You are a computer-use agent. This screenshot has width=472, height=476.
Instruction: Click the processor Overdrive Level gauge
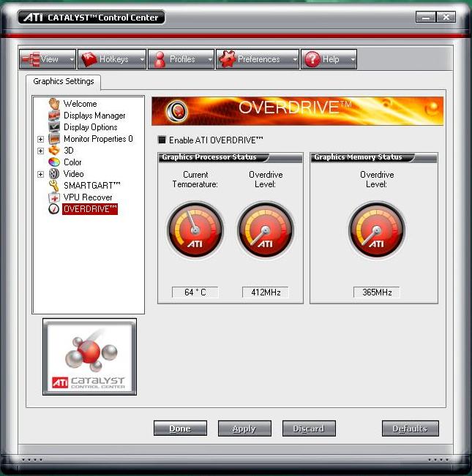tap(266, 230)
